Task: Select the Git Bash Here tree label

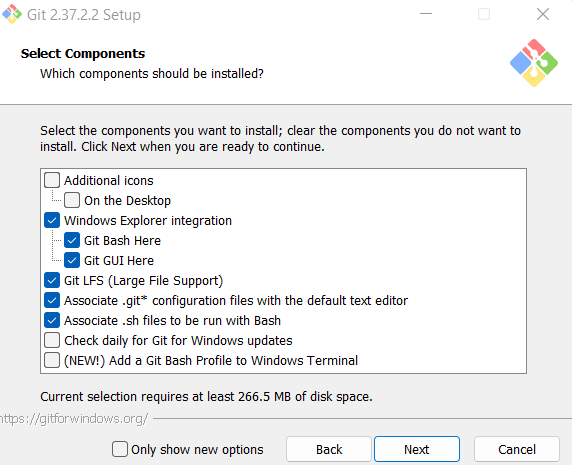Action: [x=122, y=240]
